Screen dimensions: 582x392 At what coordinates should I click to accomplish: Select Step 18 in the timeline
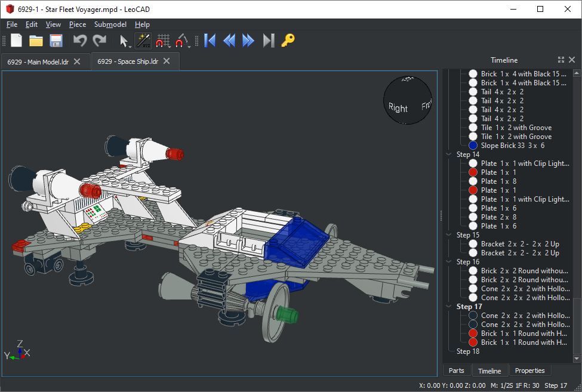tap(467, 351)
